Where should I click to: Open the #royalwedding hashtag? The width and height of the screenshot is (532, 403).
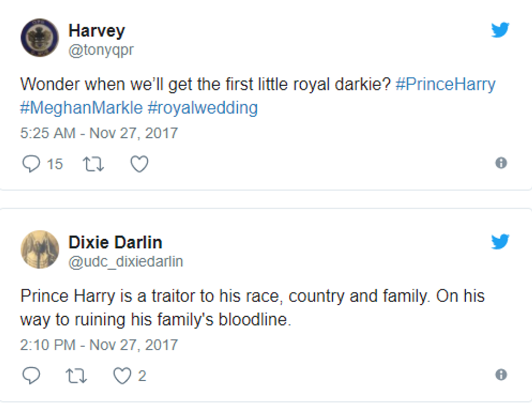202,107
